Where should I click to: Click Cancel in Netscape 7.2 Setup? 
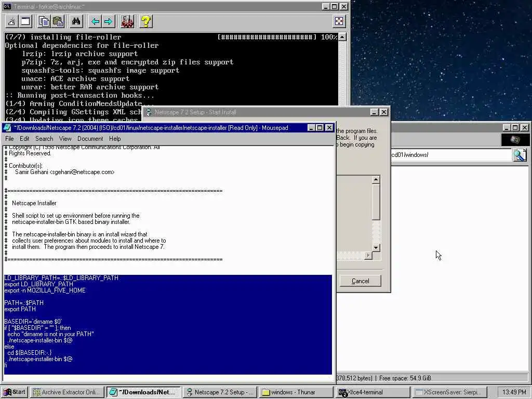361,281
